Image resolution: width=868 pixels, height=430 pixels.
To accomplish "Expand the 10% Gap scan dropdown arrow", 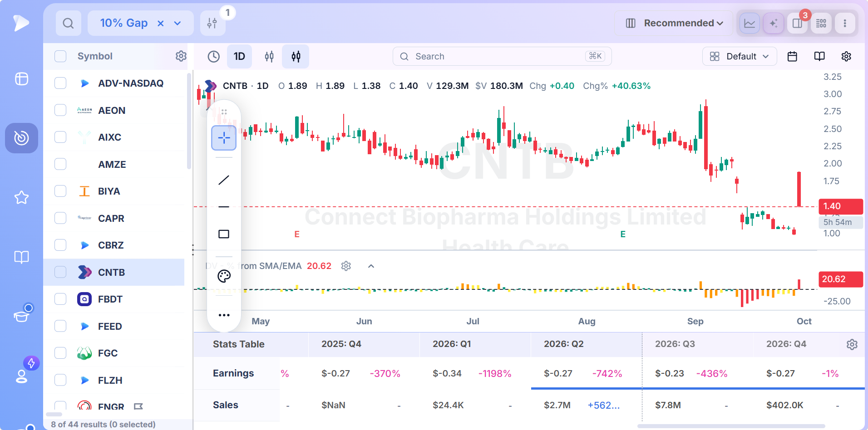I will pyautogui.click(x=178, y=23).
